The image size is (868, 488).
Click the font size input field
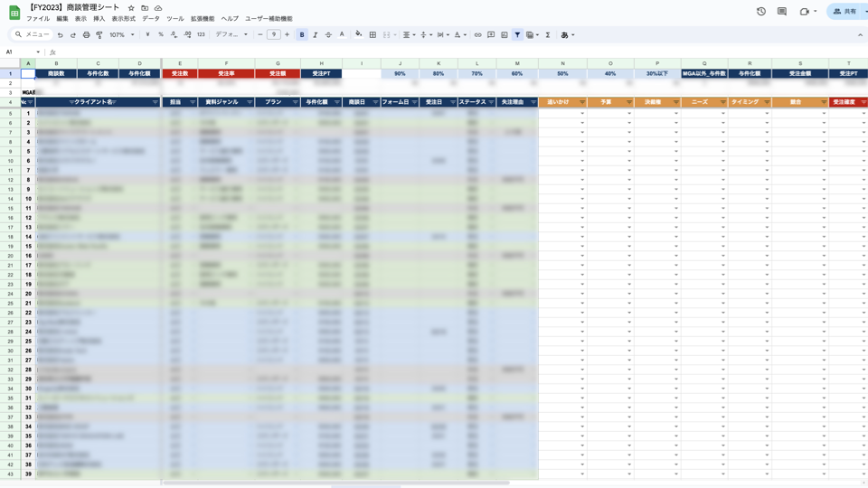[x=273, y=35]
